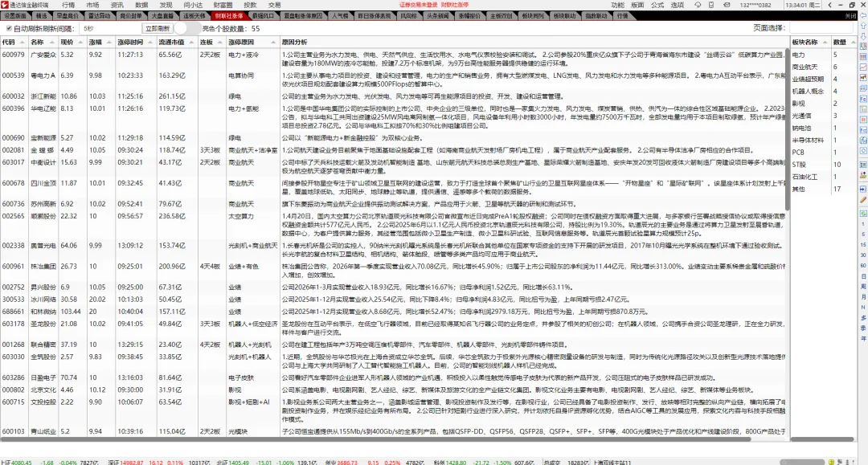The image size is (868, 465).
Task: Click the horizontal scrollbar below stock table
Action: pos(376,439)
